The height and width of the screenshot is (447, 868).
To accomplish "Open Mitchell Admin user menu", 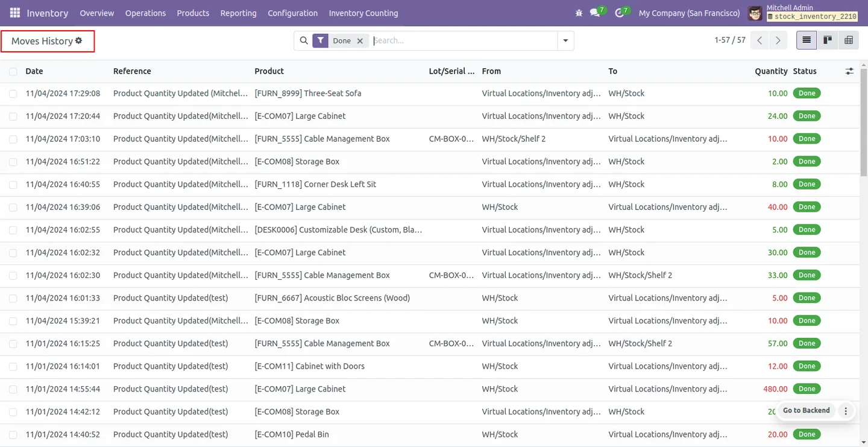I will point(802,13).
